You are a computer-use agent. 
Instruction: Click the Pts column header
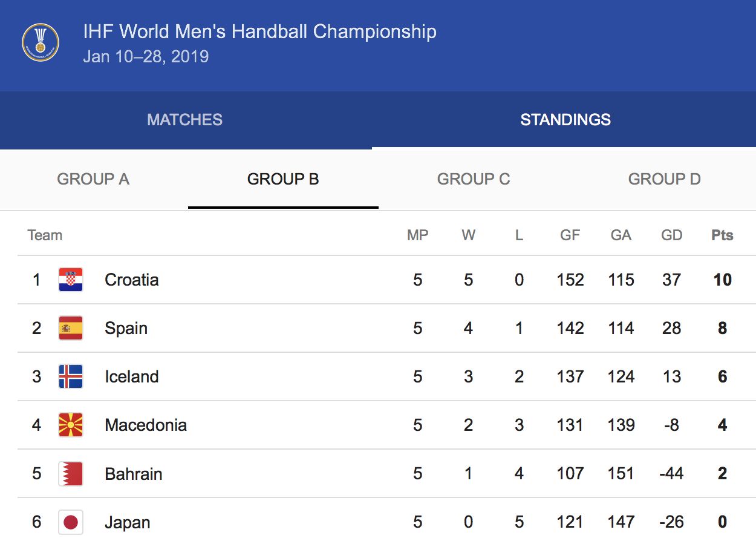(722, 235)
